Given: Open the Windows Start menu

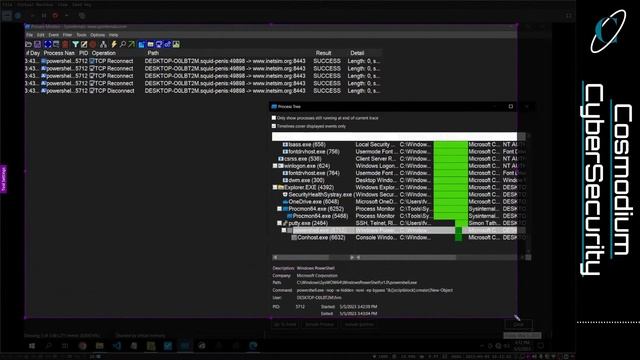Looking at the screenshot, I should tap(31, 346).
